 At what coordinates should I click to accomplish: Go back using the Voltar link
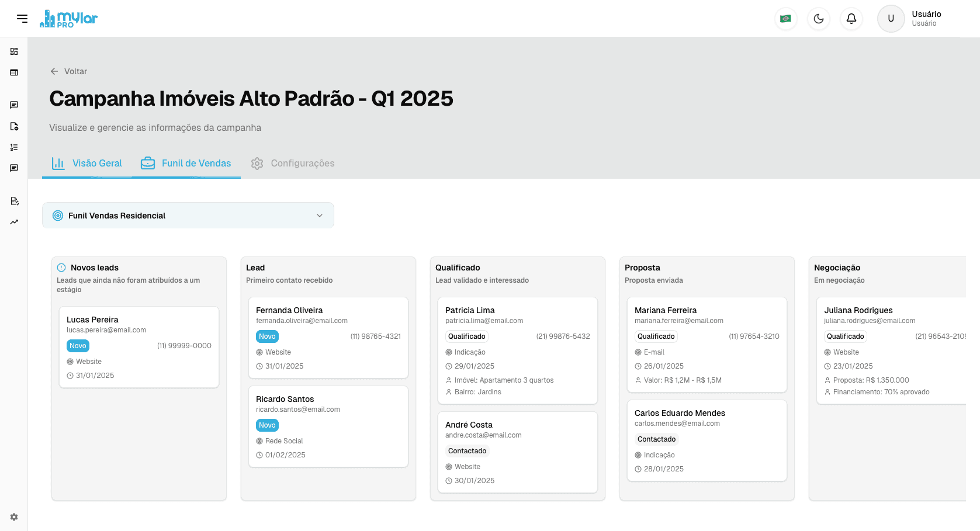69,71
